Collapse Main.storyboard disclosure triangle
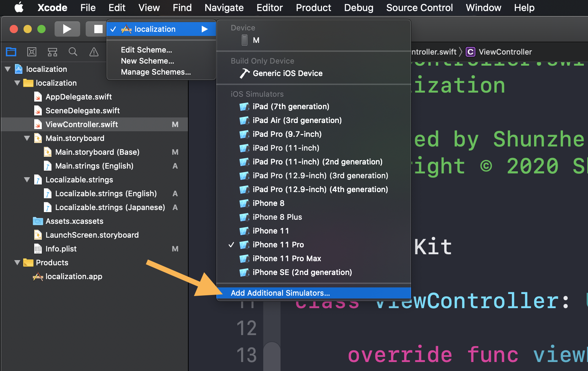588x371 pixels. (x=27, y=138)
